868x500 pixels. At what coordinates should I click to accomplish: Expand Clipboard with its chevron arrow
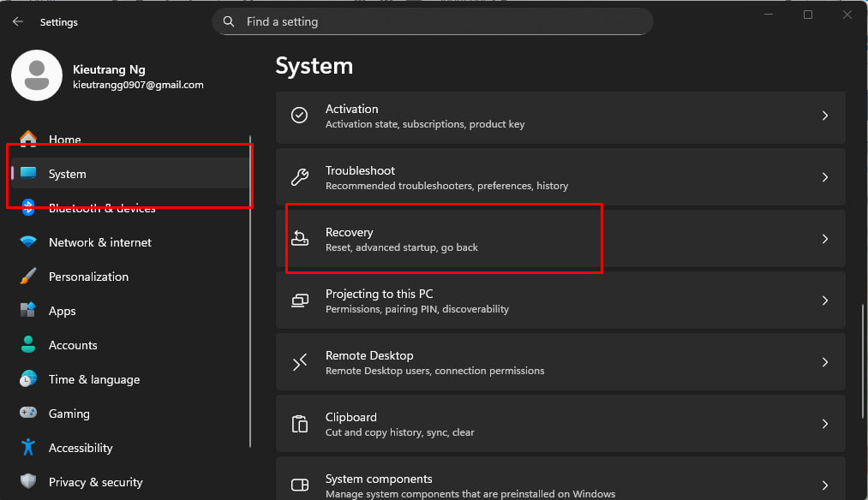coord(824,424)
